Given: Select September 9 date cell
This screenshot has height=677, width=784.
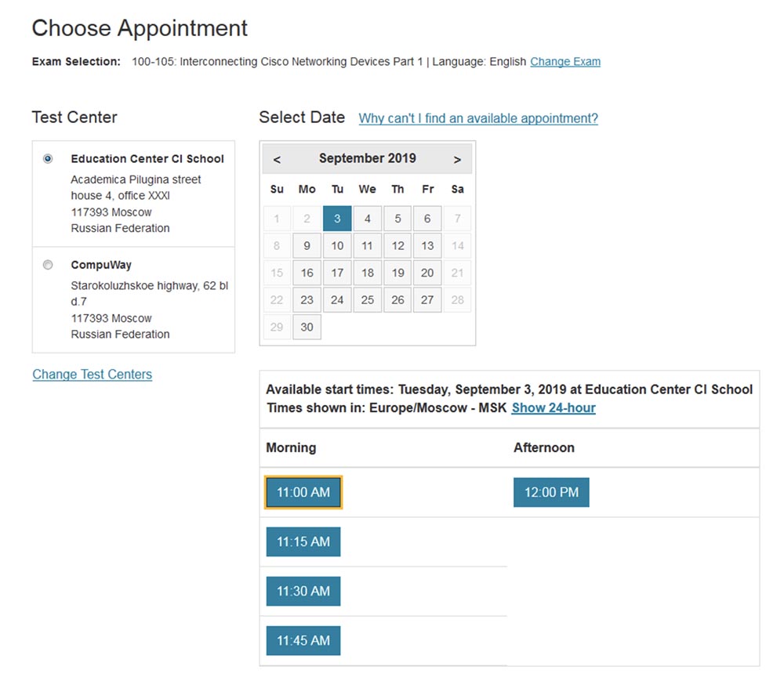Looking at the screenshot, I should pyautogui.click(x=307, y=246).
